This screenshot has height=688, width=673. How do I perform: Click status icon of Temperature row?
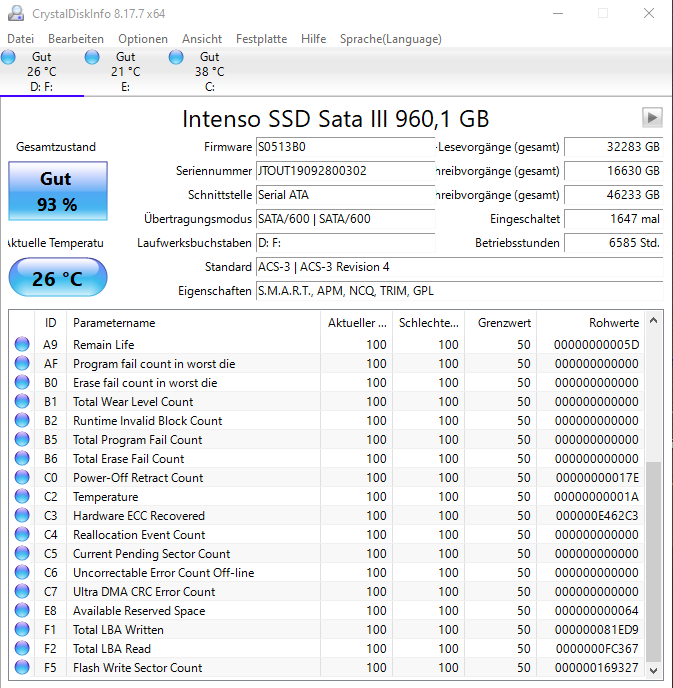pyautogui.click(x=22, y=497)
